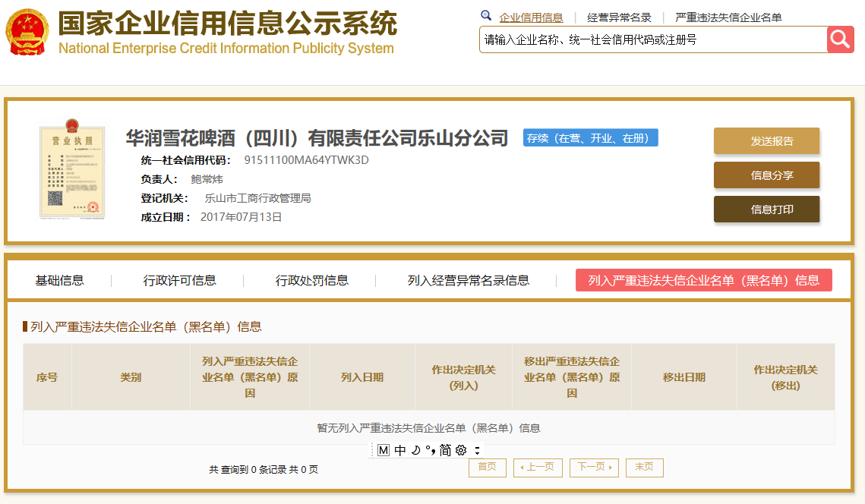865x504 pixels.
Task: Click the company name 华润雪花啤酒（四川）有限责任公司乐山分公司
Action: (317, 138)
